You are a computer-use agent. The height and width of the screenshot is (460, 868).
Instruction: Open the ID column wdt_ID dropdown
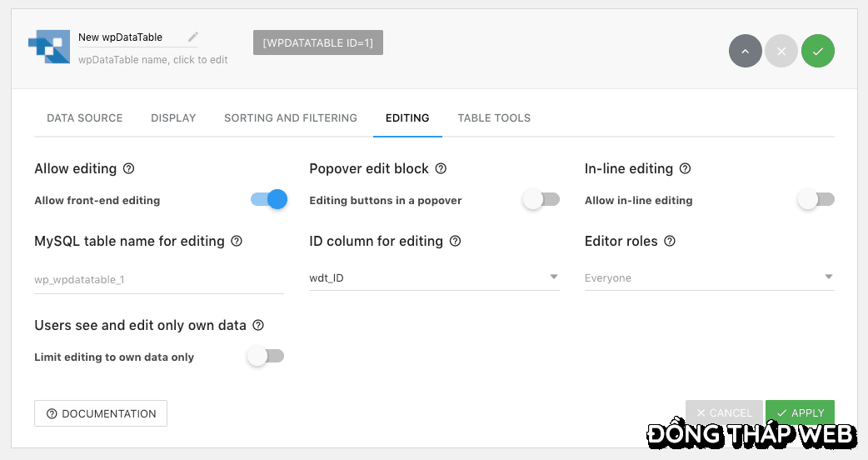coord(433,277)
